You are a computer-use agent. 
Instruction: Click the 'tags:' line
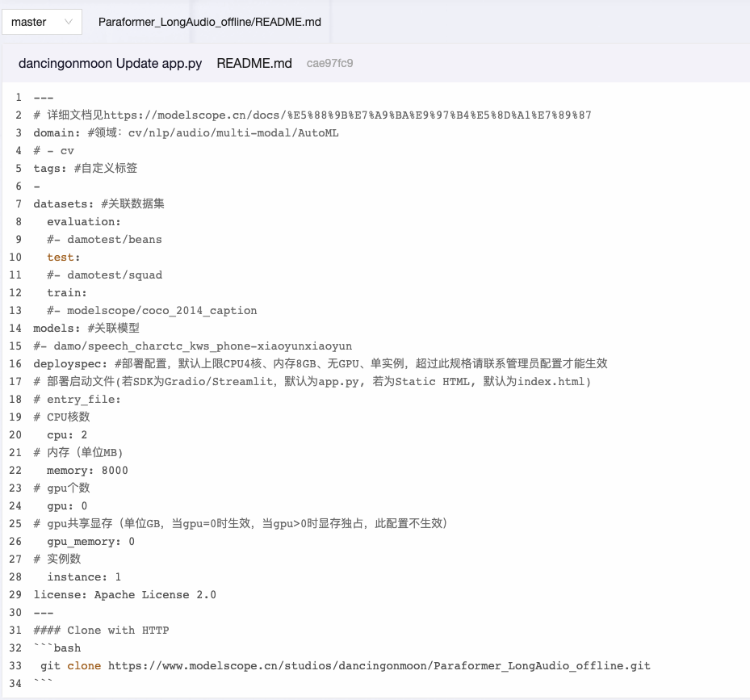click(85, 169)
